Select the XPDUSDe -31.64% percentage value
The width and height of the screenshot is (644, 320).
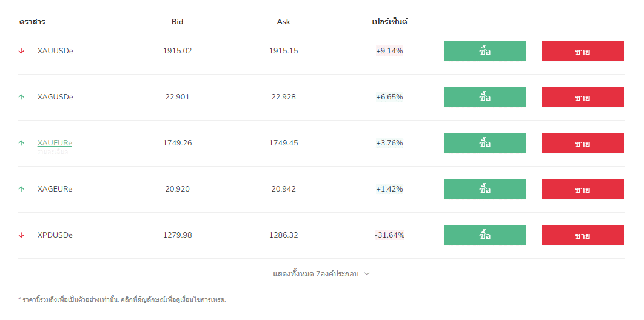click(x=389, y=235)
